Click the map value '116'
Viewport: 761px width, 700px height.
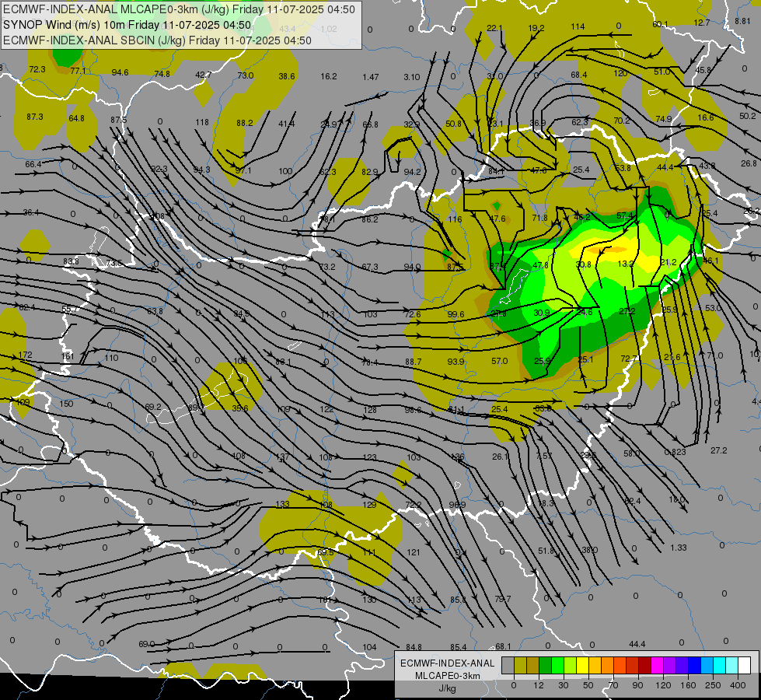point(455,219)
